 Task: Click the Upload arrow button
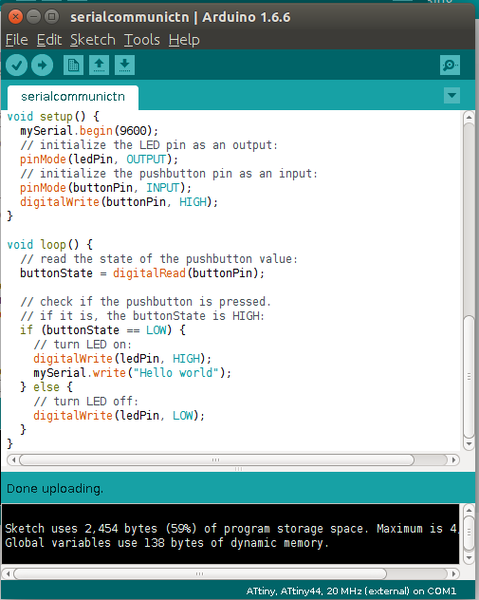tap(42, 65)
